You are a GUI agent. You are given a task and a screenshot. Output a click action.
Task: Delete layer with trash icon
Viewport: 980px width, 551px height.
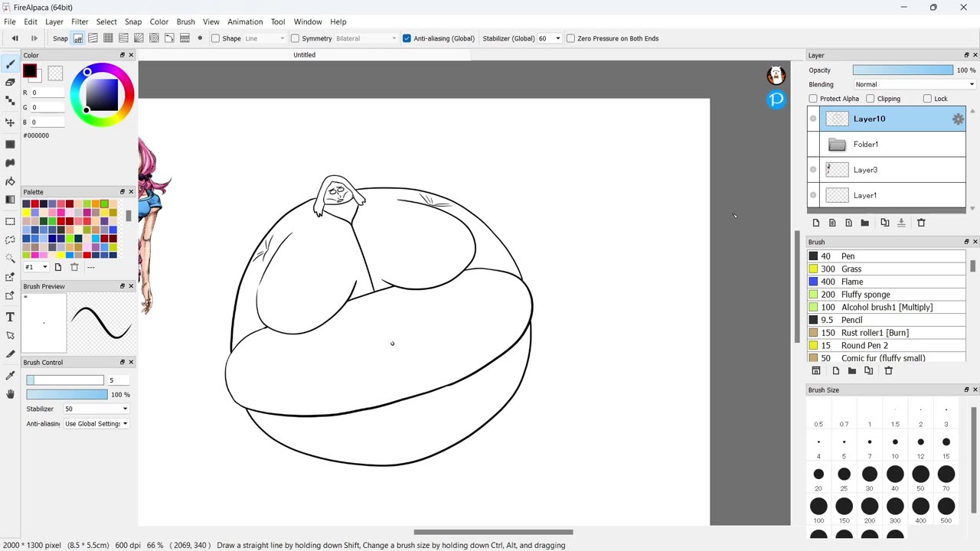(921, 223)
